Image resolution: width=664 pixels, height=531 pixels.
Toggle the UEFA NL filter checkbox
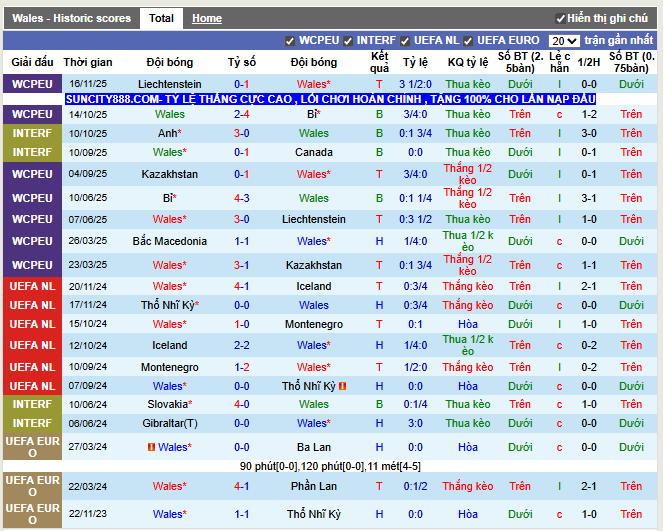[x=405, y=41]
